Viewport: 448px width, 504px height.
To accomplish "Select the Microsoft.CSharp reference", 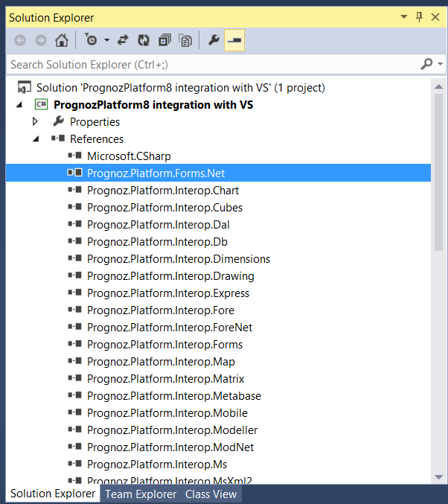I will coord(129,156).
